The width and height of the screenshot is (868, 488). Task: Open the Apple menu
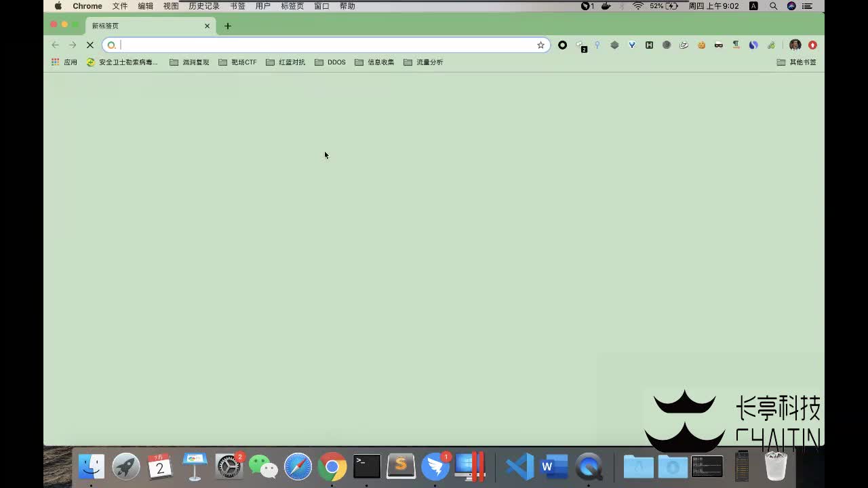[x=58, y=6]
